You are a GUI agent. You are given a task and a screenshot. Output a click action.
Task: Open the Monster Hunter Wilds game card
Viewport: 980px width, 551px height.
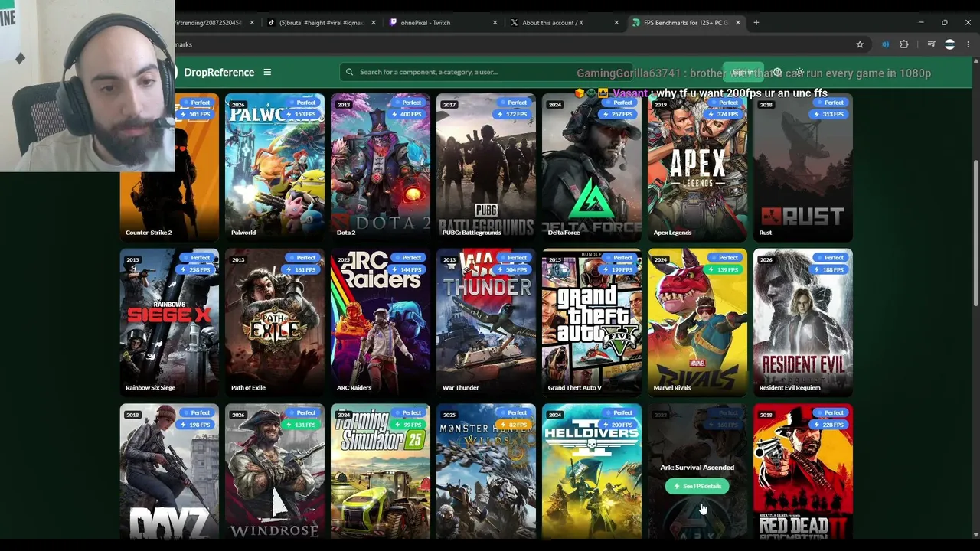point(486,471)
